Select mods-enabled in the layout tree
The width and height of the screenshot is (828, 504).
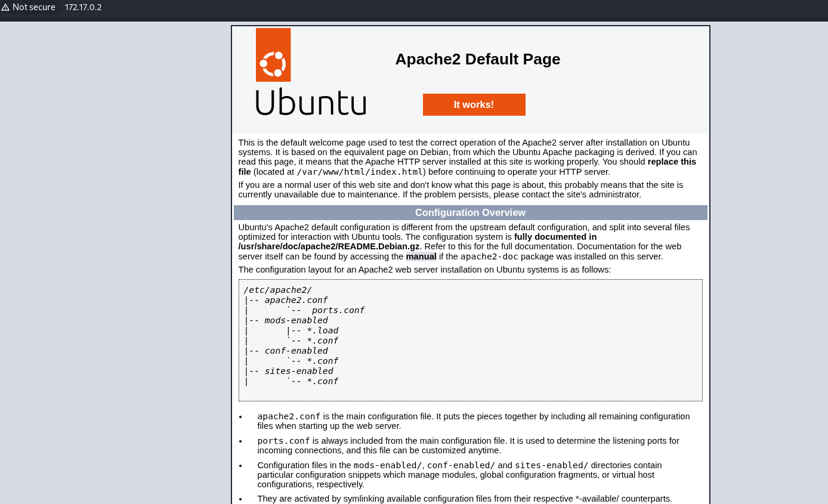296,320
